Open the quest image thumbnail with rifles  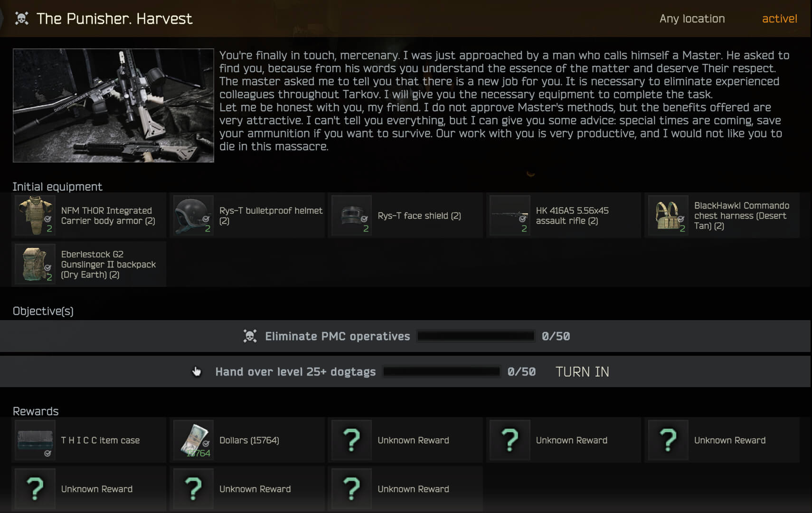(113, 105)
